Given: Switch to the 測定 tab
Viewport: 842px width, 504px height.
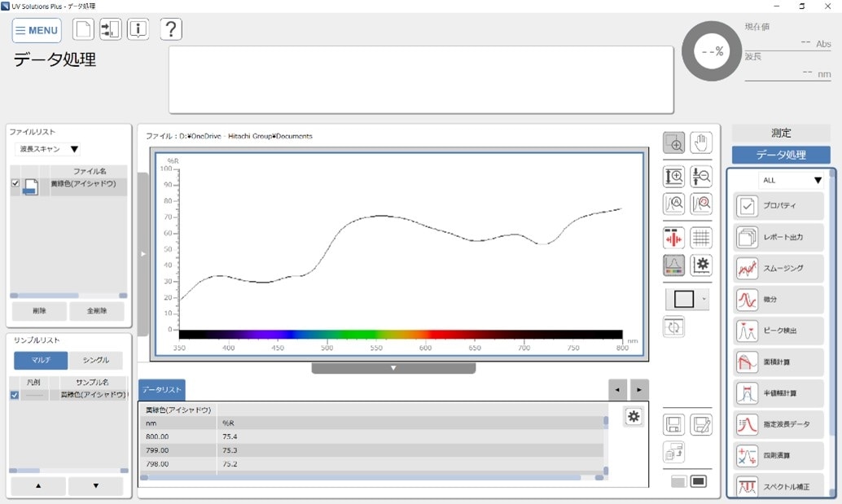Looking at the screenshot, I should (780, 133).
